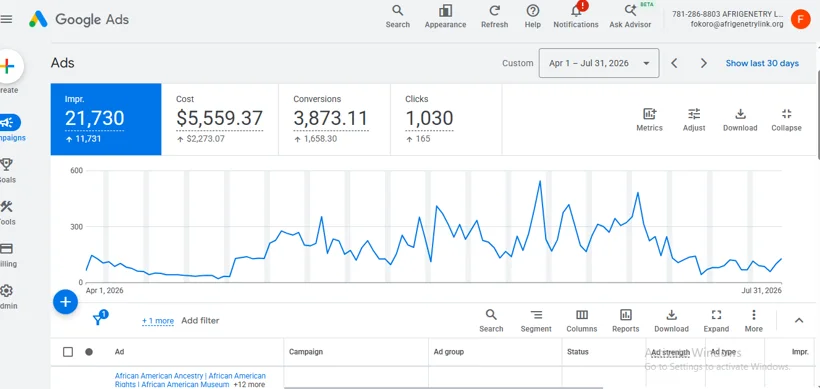820x389 pixels.
Task: Open Billing in the sidebar
Action: [7, 255]
